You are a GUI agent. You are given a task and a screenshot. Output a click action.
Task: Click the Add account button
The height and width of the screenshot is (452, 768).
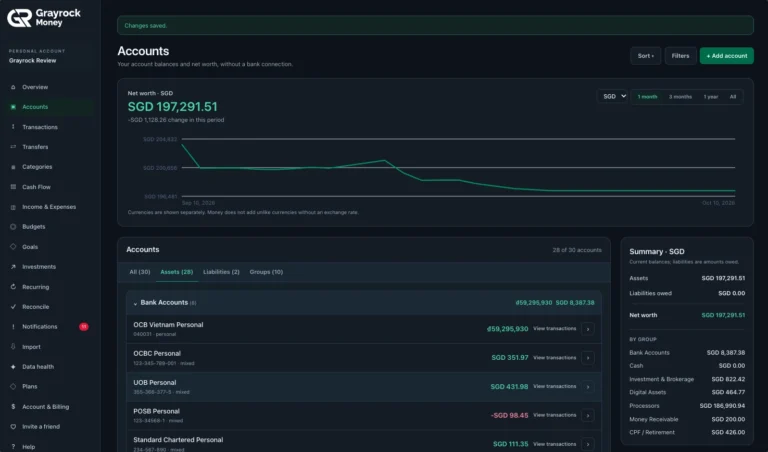click(726, 56)
